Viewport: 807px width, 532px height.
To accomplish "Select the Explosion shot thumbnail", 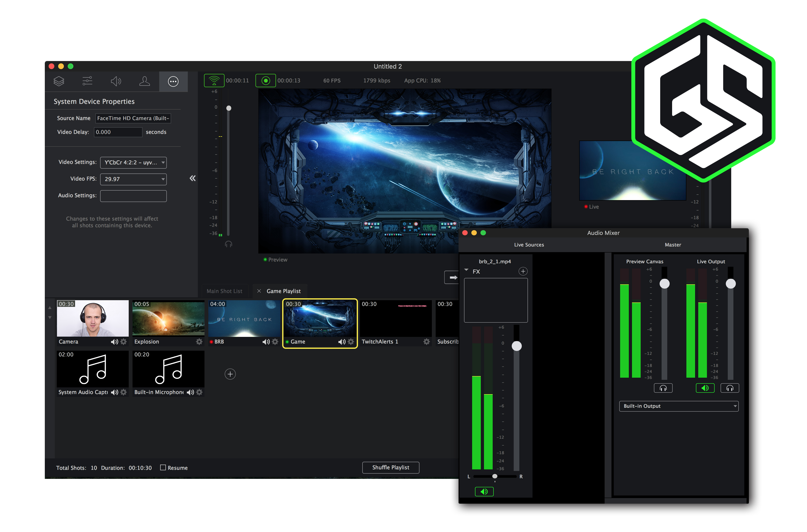I will pos(168,318).
